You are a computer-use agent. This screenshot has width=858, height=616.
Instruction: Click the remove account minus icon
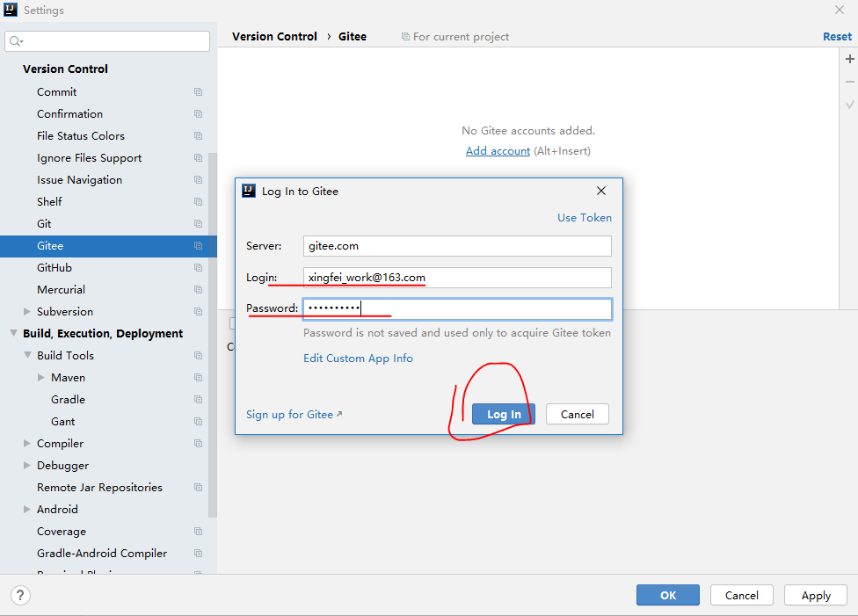pyautogui.click(x=849, y=82)
